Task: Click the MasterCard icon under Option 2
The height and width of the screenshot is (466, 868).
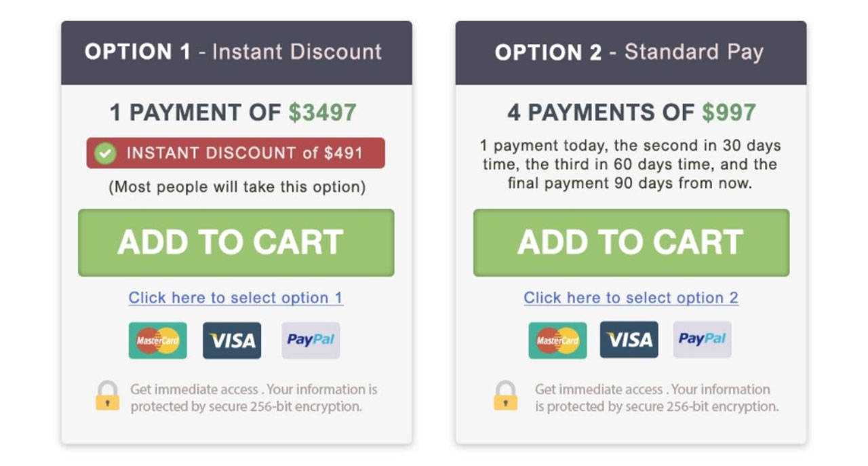Action: pos(558,340)
